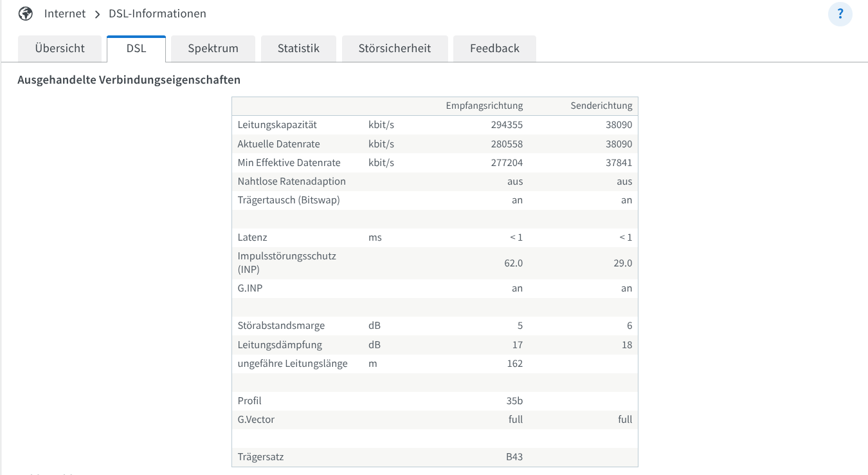Image resolution: width=868 pixels, height=475 pixels.
Task: Click the Leitungskapazität row label
Action: point(277,125)
